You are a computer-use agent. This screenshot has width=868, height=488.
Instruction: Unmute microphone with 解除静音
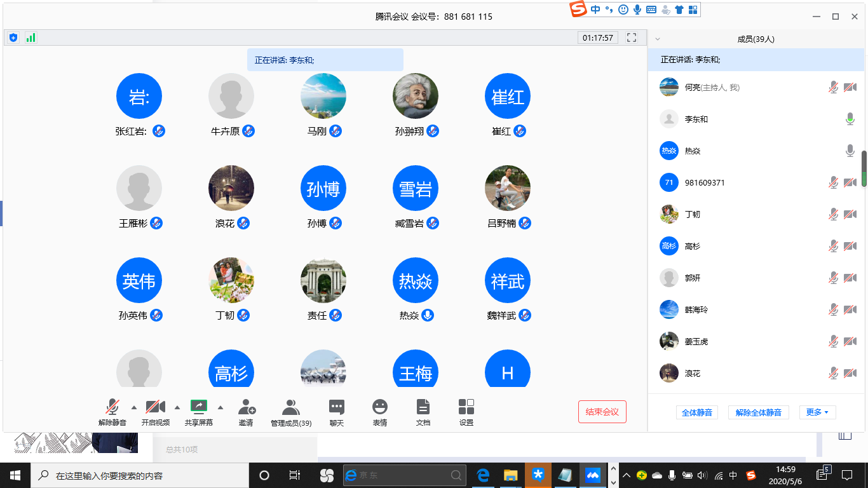coord(112,412)
